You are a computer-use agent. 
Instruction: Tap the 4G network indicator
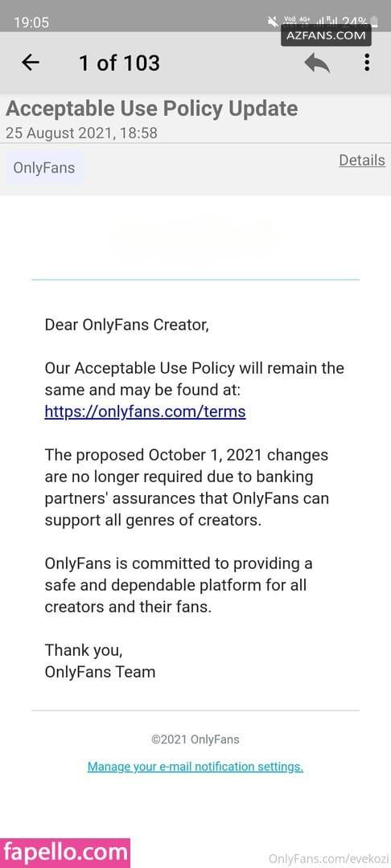(x=305, y=20)
